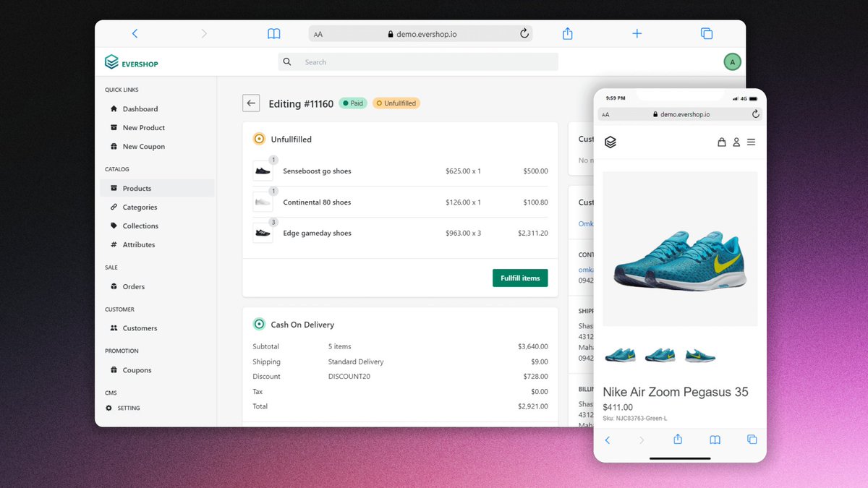Image resolution: width=868 pixels, height=488 pixels.
Task: Open the bookmarks book icon in desktop browser
Action: pyautogui.click(x=273, y=33)
